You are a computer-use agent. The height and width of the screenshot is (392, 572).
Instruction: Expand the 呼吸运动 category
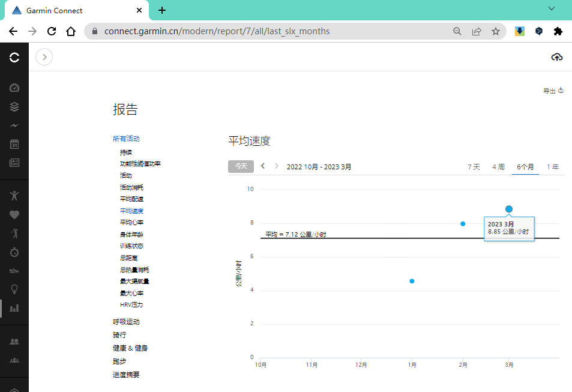coord(126,322)
